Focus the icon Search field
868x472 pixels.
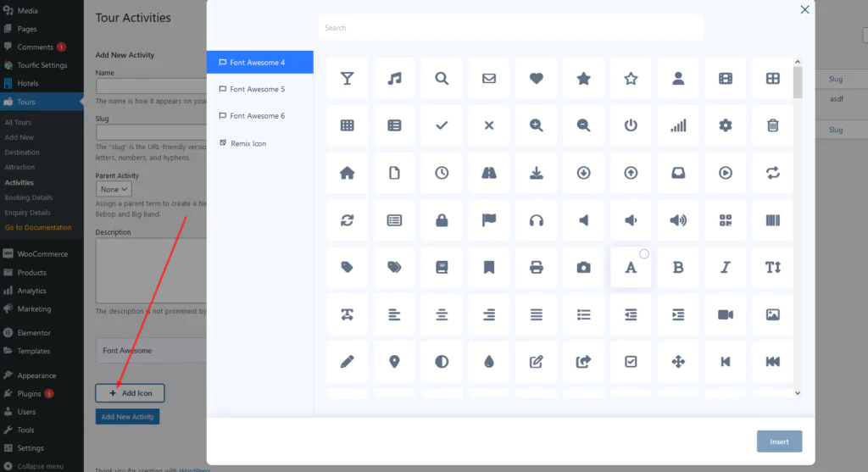pos(511,28)
